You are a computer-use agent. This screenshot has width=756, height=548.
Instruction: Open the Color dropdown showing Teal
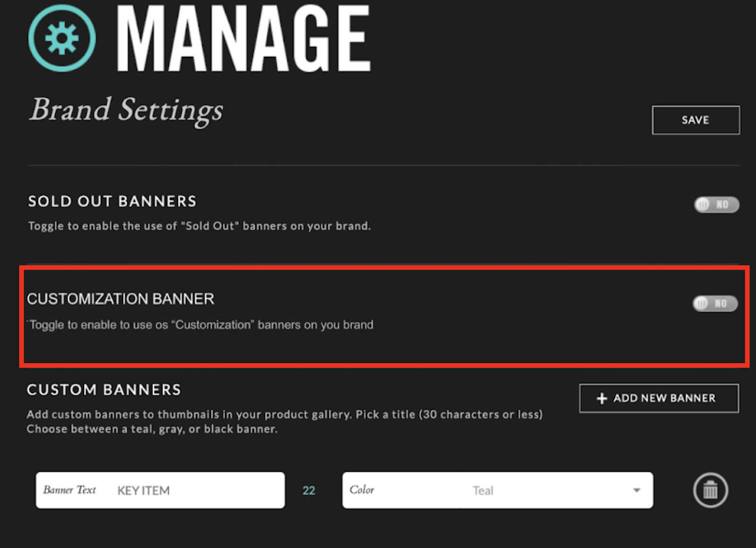pos(496,490)
